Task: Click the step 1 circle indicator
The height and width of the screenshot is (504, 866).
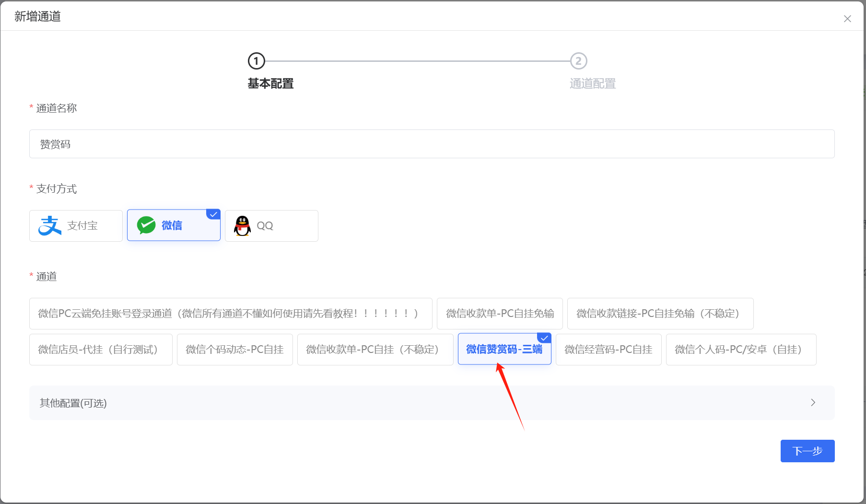Action: (256, 61)
